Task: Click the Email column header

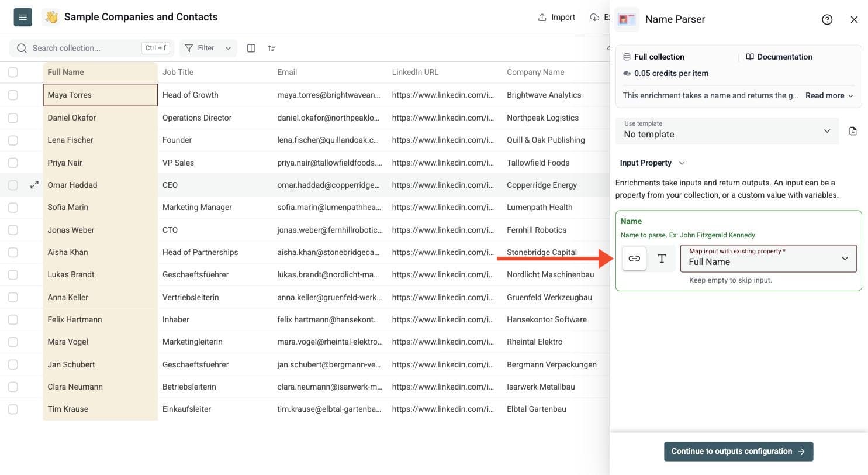Action: tap(330, 73)
